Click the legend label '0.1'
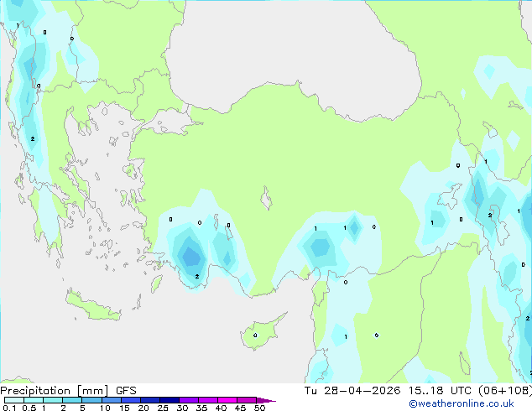 point(9,408)
